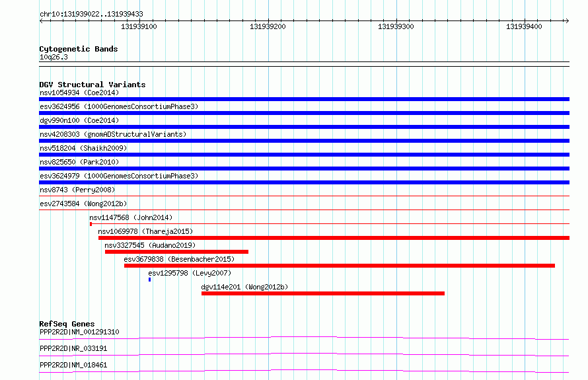Viewport: 588px width, 380px height.
Task: Open variant nsv1147568 (John2014) label
Action: point(131,217)
